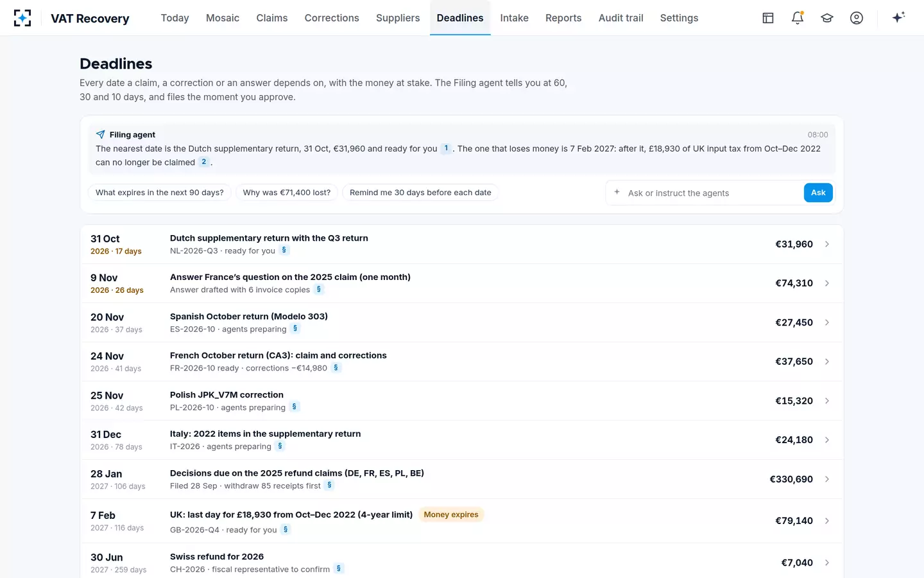
Task: Click the Swiss refund for 2026 title
Action: click(217, 556)
